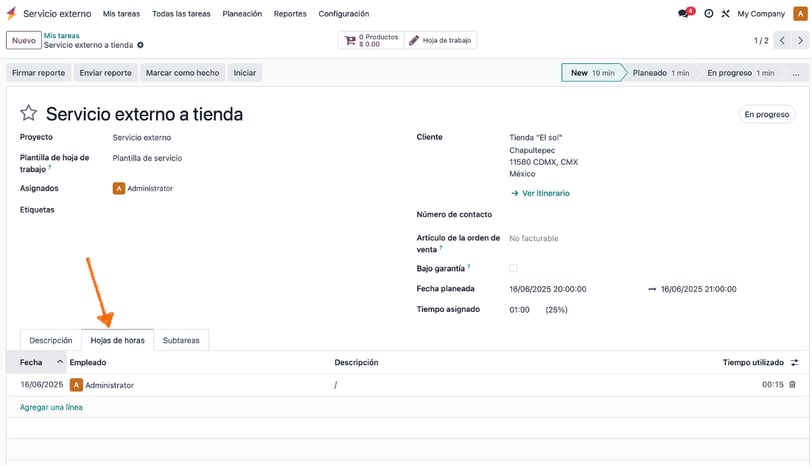
Task: Select the Planeado stage in status bar
Action: coord(661,73)
